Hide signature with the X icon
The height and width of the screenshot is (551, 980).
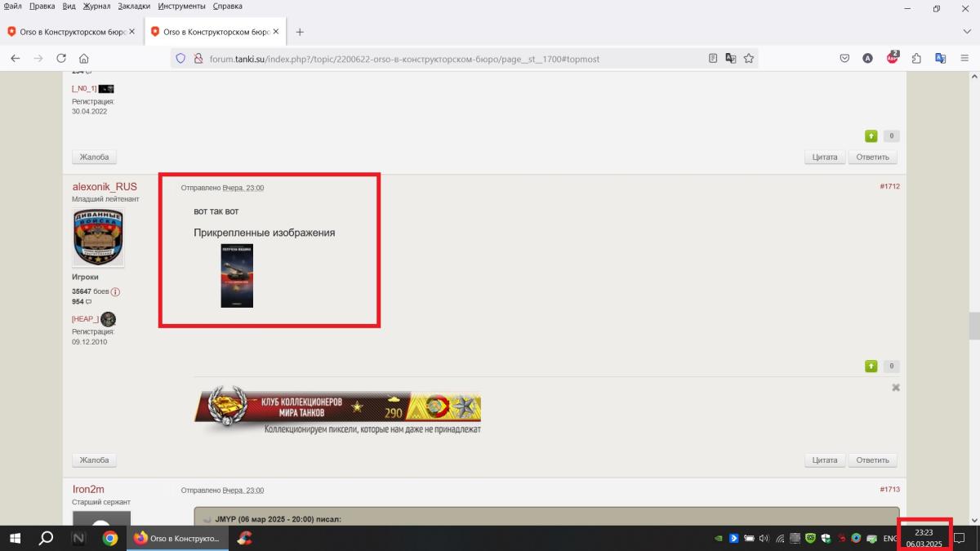click(x=896, y=388)
